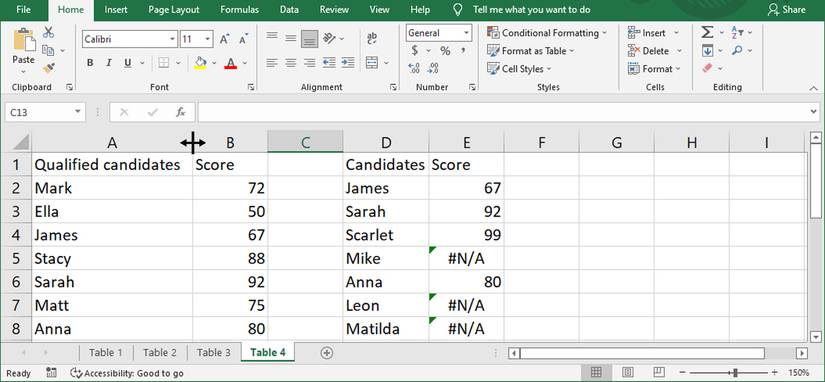Viewport: 825px width, 382px height.
Task: Apply Percent style format
Action: [x=445, y=51]
